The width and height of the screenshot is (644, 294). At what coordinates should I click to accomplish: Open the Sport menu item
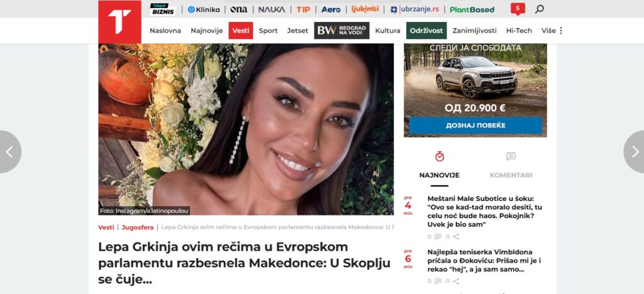pos(268,30)
